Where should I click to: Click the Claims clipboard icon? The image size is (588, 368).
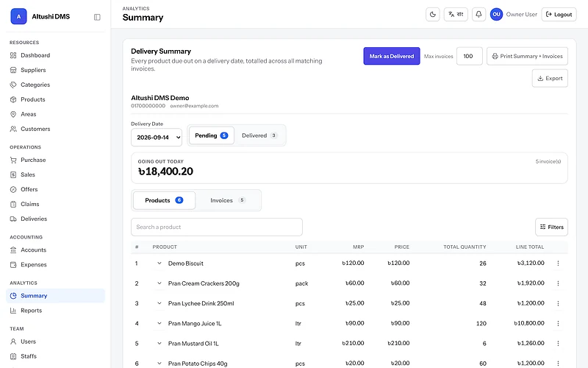13,205
